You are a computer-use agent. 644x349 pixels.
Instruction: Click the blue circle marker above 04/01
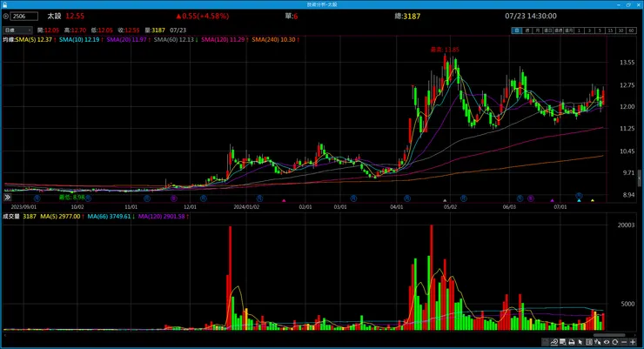click(407, 198)
